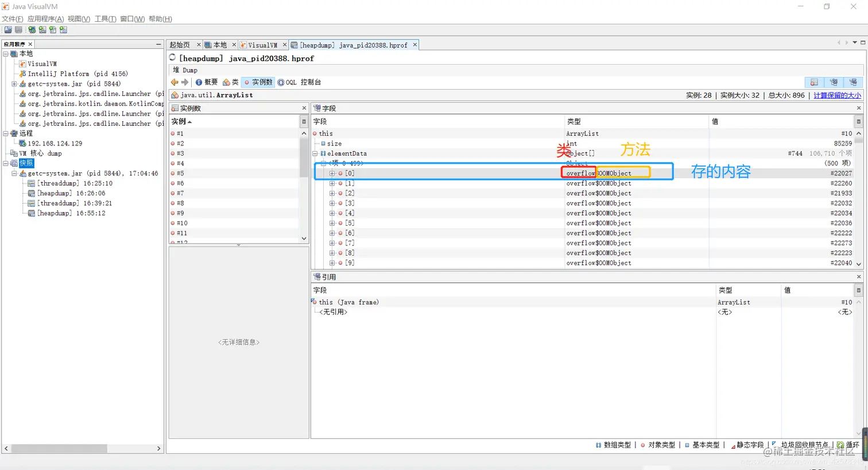Collapse the 远程 tree node
This screenshot has width=868, height=470.
(x=6, y=133)
